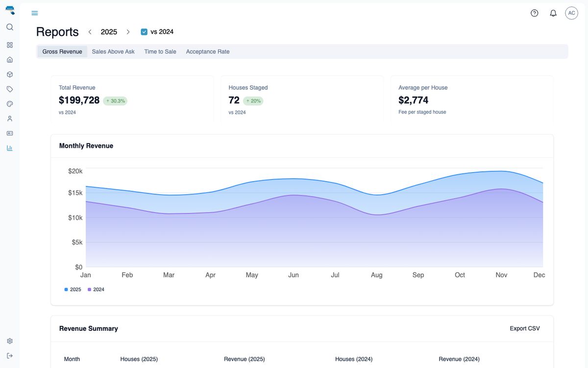Click the 2025 year label

tap(109, 32)
